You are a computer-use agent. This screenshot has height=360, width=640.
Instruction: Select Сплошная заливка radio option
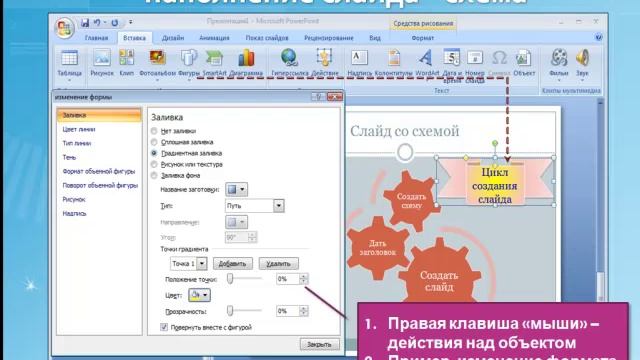(154, 142)
